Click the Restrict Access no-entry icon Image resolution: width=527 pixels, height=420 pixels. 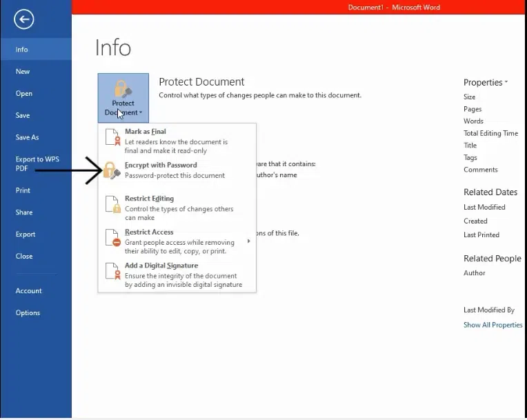point(112,238)
